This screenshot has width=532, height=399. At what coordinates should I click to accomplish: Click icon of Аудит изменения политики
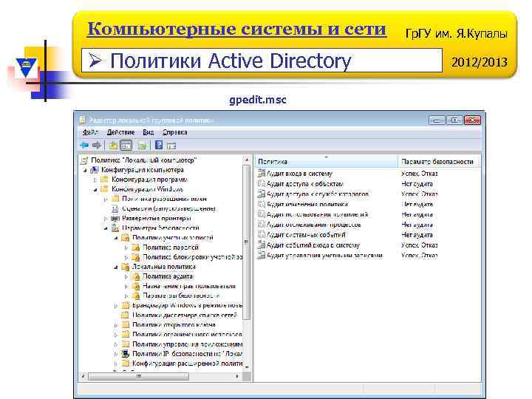click(x=261, y=204)
